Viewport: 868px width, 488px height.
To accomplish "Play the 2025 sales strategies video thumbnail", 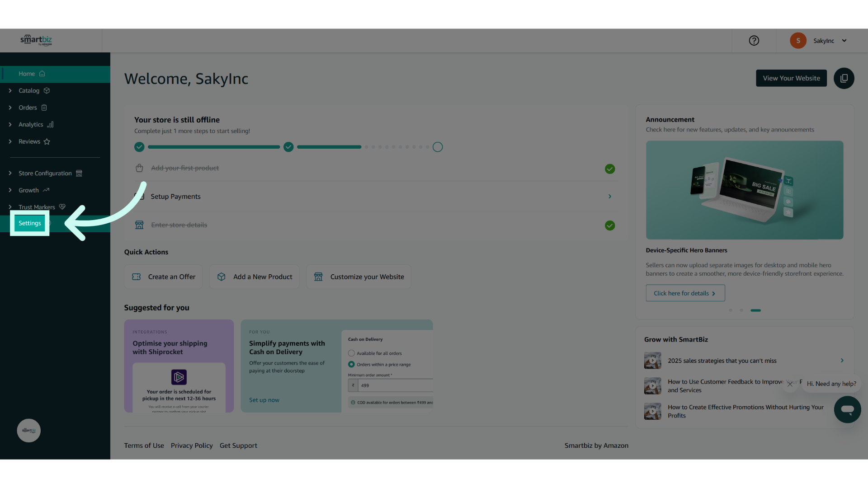I will click(x=653, y=361).
